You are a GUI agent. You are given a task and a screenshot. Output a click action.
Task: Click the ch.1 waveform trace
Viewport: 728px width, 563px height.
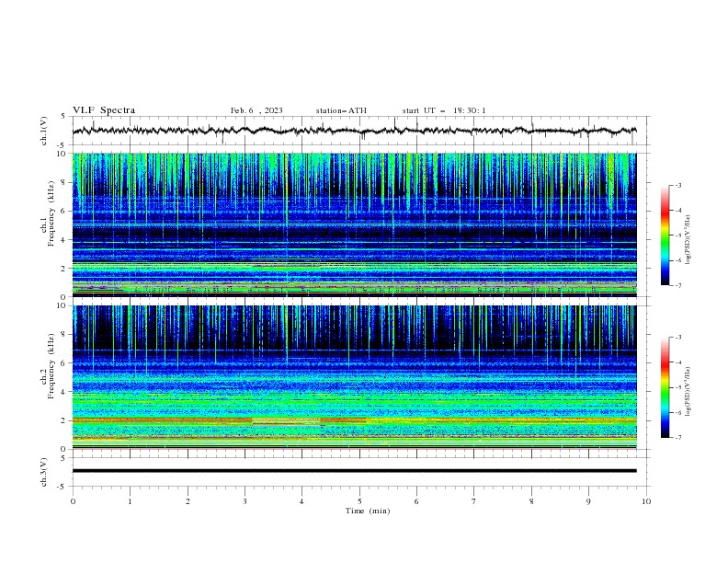point(354,131)
